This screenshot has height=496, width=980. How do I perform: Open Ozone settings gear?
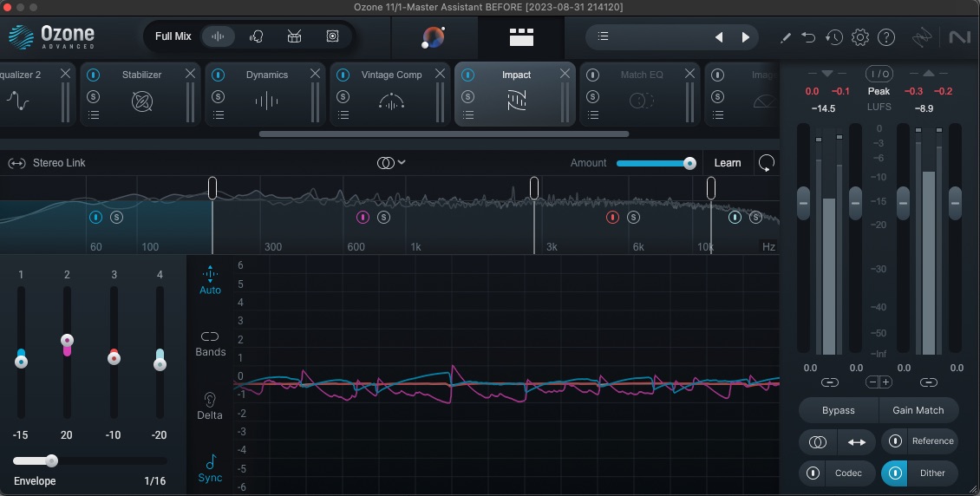(860, 37)
